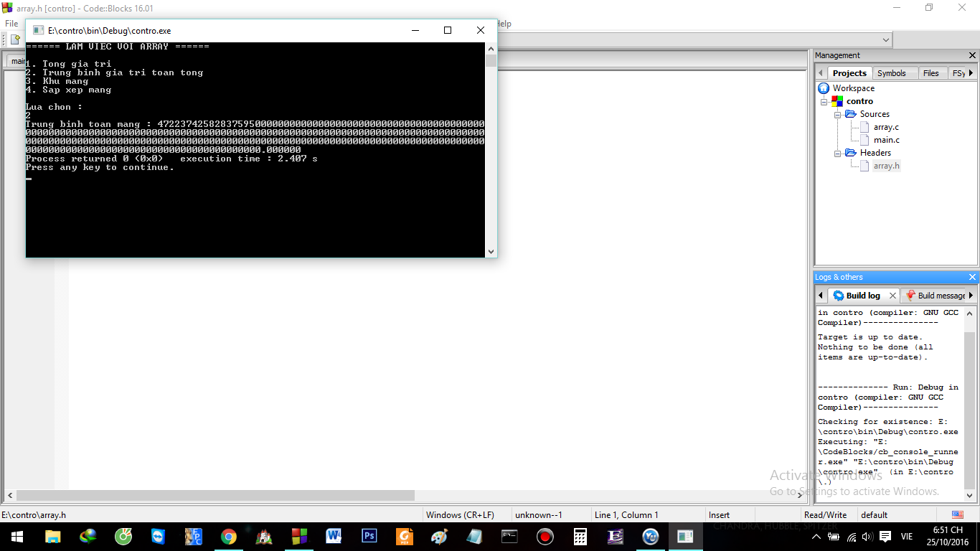Screen dimensions: 980x551
Task: Collapse the contro project node
Action: tap(824, 101)
